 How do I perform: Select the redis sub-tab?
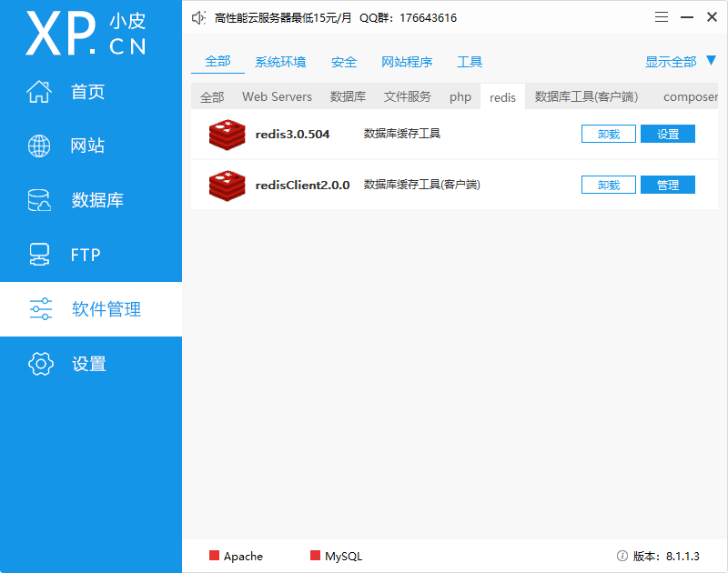pos(502,97)
